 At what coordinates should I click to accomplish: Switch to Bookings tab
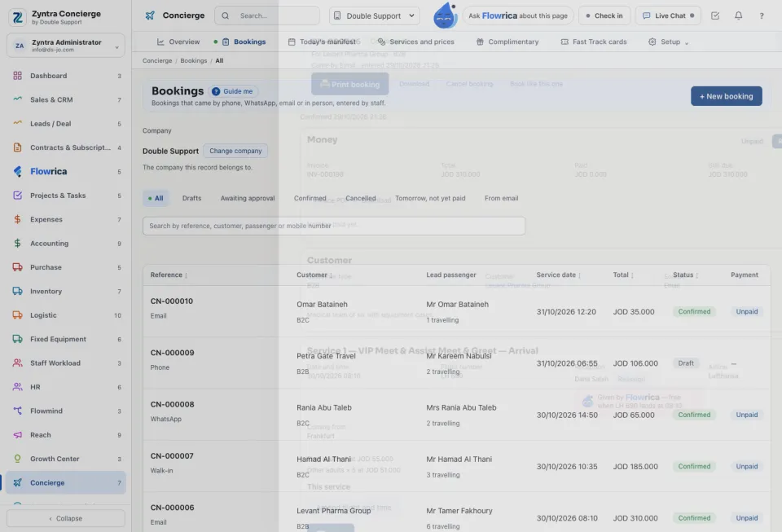[244, 42]
